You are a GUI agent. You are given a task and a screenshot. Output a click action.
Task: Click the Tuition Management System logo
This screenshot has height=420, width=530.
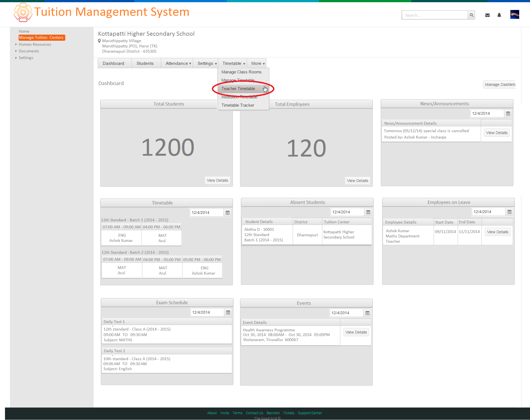pyautogui.click(x=23, y=12)
